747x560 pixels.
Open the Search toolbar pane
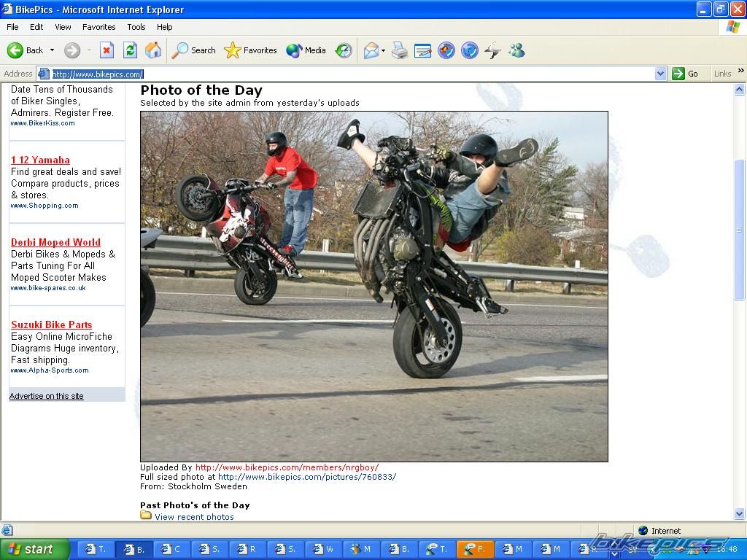coord(193,50)
